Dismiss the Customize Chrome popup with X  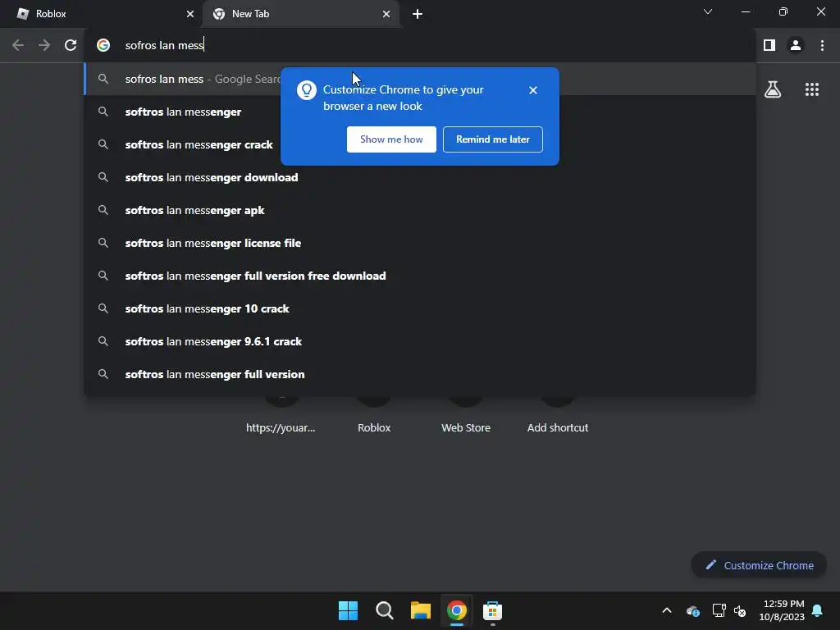point(532,90)
